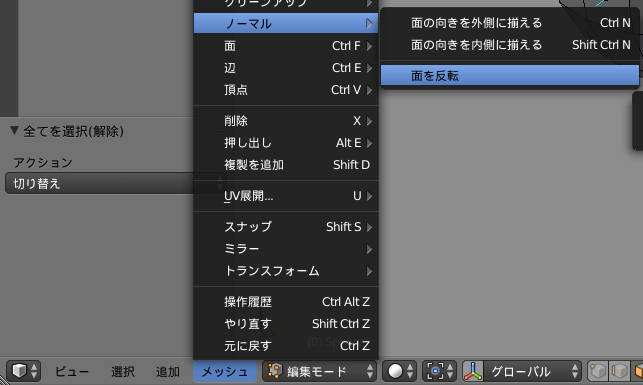Open the ビュー menu
The height and width of the screenshot is (385, 643).
[72, 371]
